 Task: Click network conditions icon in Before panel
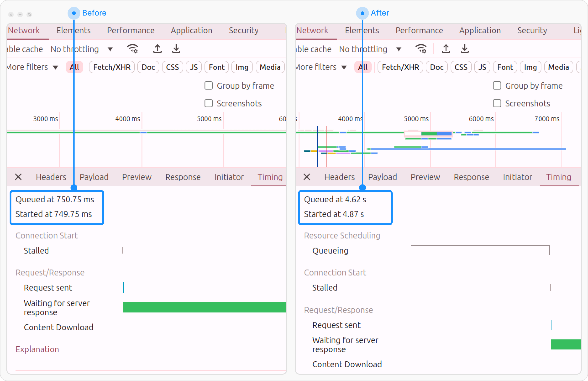point(133,49)
